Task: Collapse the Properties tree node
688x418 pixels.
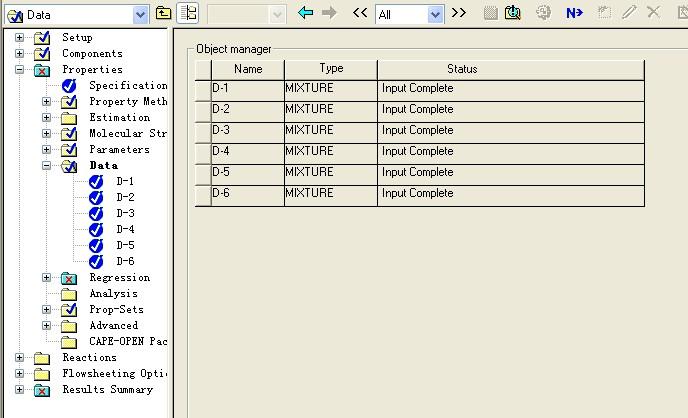Action: (x=19, y=69)
